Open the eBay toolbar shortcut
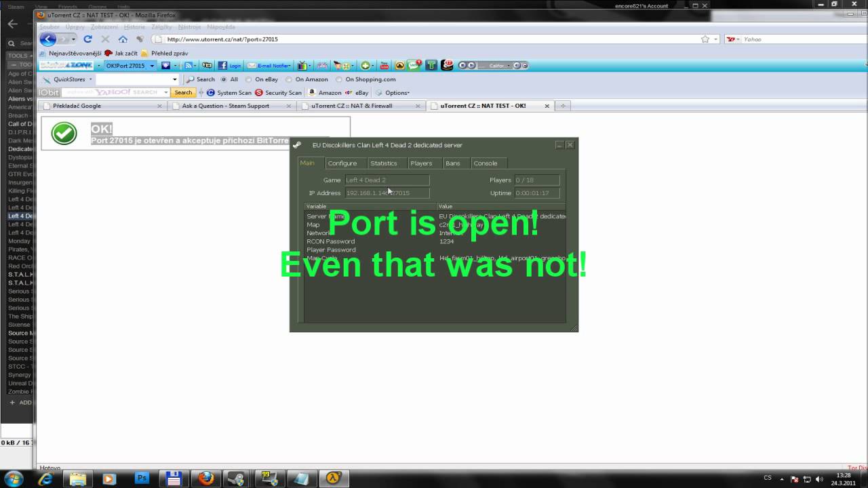This screenshot has width=868, height=488. (357, 92)
